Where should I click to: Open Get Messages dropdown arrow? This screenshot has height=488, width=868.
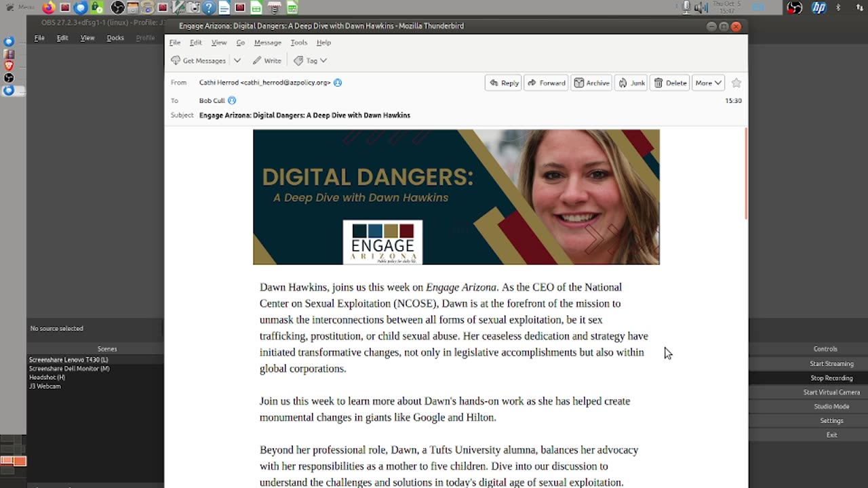coord(237,60)
